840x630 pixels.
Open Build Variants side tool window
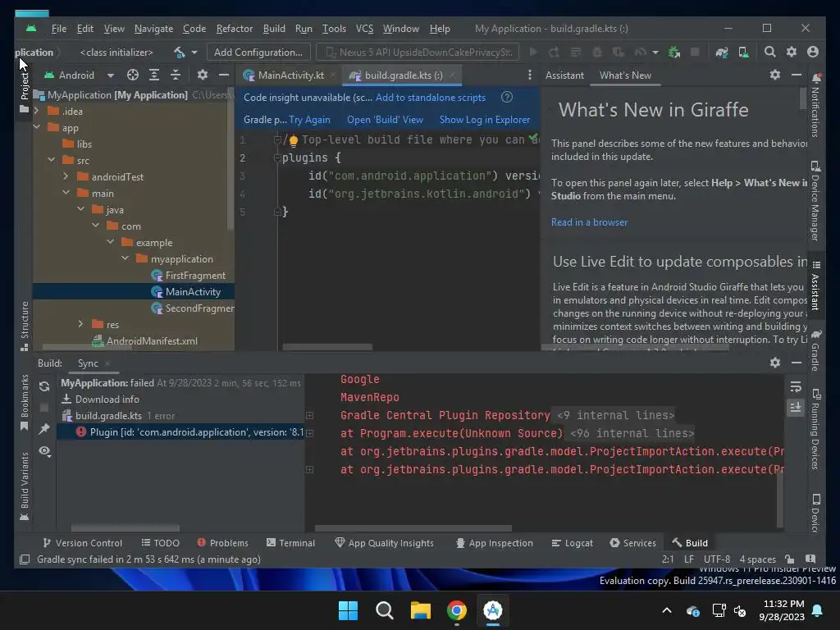tap(24, 486)
